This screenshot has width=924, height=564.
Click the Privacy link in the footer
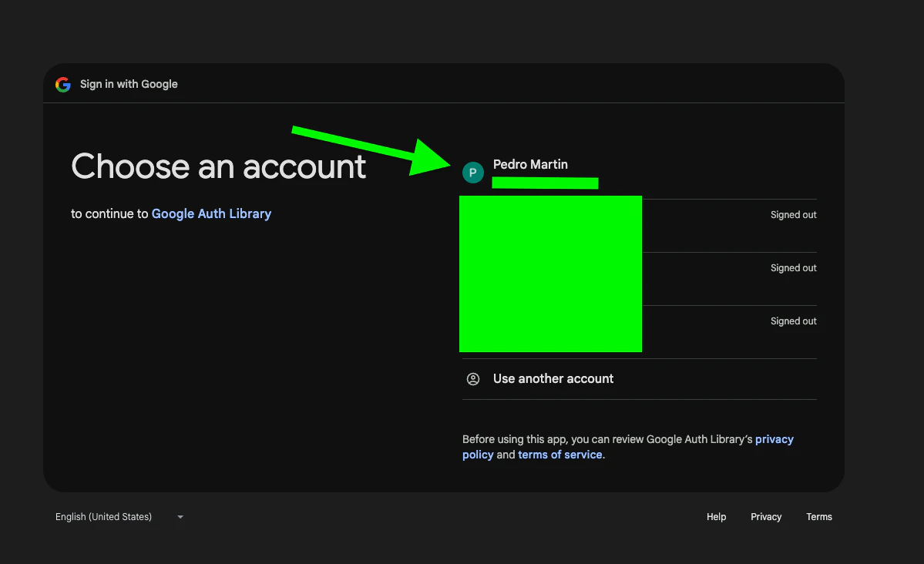pos(765,517)
